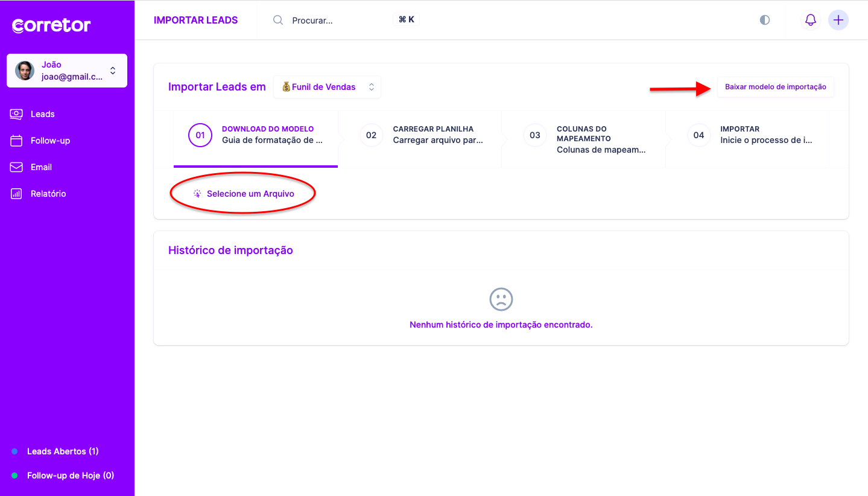Click Baixar modelo de importação button
This screenshot has width=868, height=496.
click(x=775, y=87)
